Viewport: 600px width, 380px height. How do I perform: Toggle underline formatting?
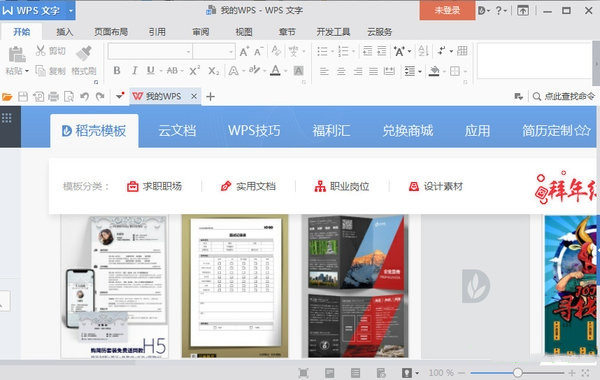[x=151, y=70]
